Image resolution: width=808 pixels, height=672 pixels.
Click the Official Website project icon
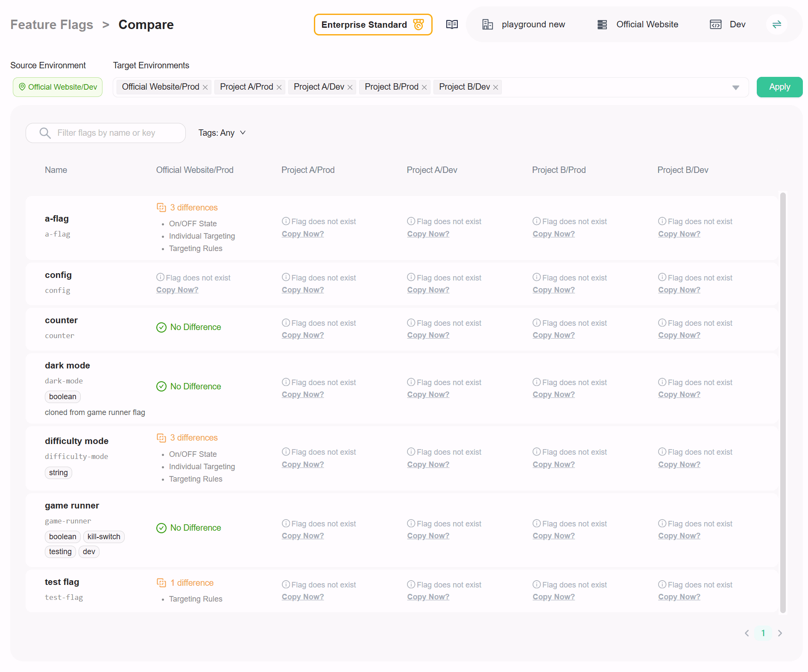pyautogui.click(x=602, y=24)
